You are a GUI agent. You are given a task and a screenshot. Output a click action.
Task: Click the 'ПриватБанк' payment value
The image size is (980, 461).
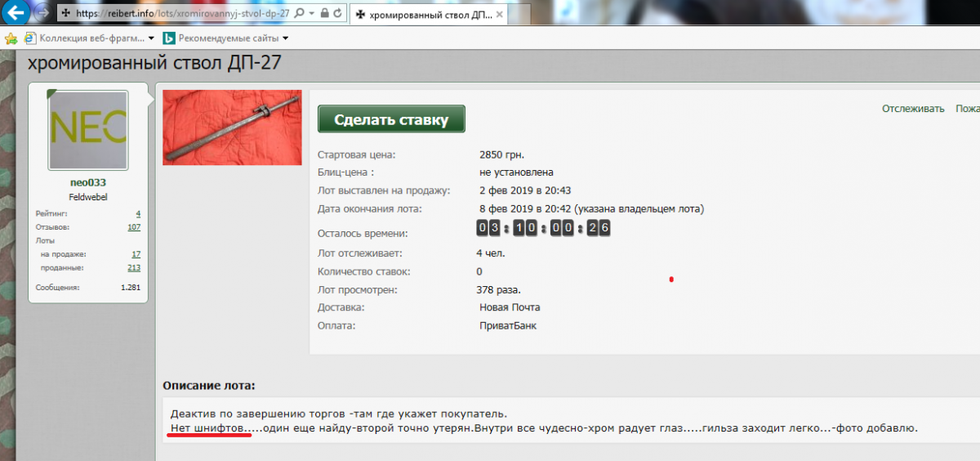pyautogui.click(x=508, y=325)
